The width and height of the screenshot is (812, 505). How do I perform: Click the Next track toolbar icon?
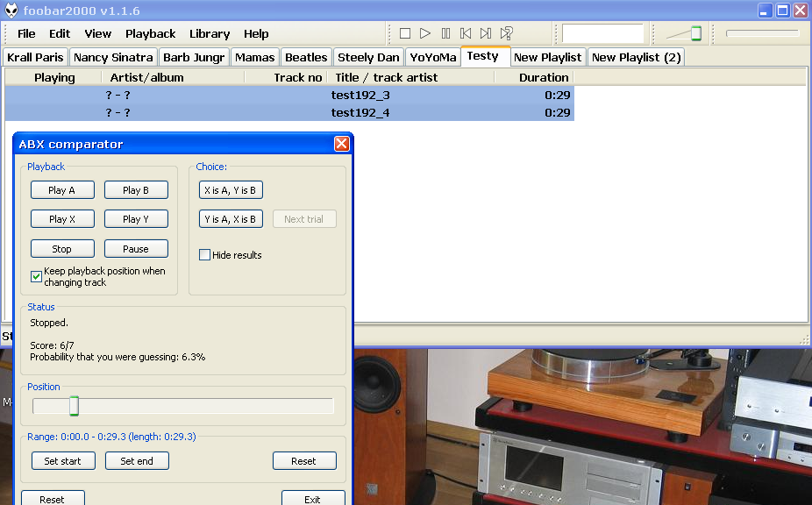point(485,33)
